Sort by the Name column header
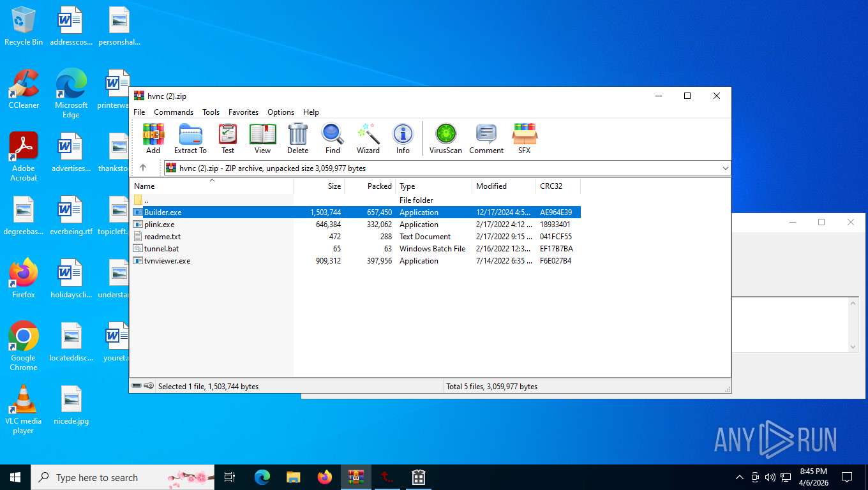868x490 pixels. click(212, 186)
